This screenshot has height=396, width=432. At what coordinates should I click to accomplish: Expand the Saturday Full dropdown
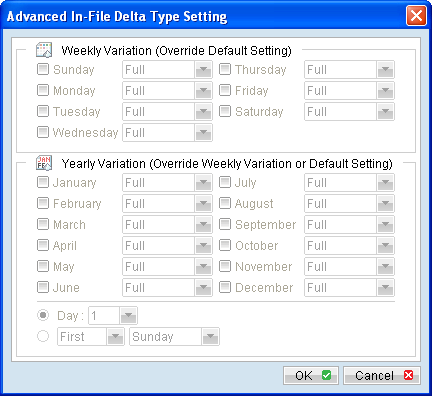click(349, 112)
